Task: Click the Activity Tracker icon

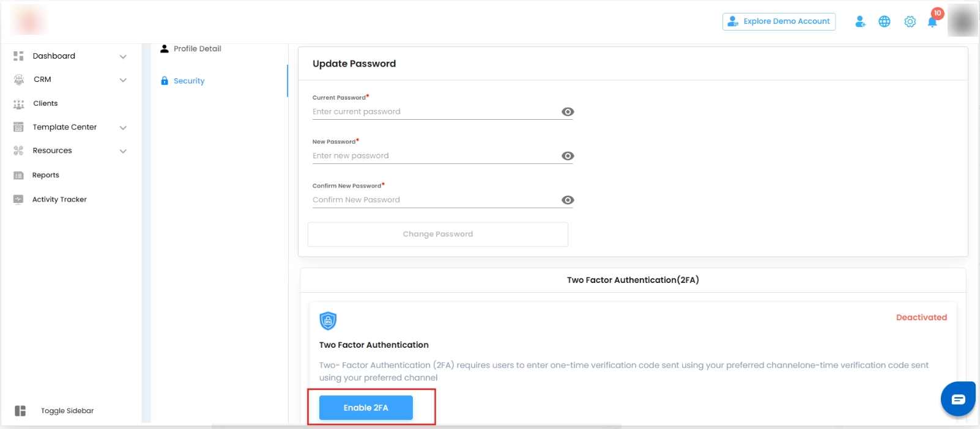Action: tap(18, 199)
